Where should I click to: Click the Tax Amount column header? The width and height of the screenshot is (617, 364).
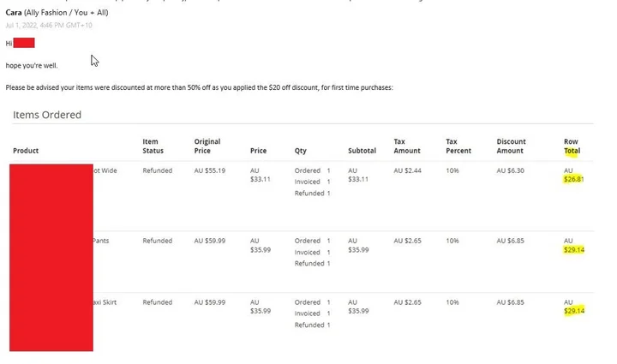408,146
